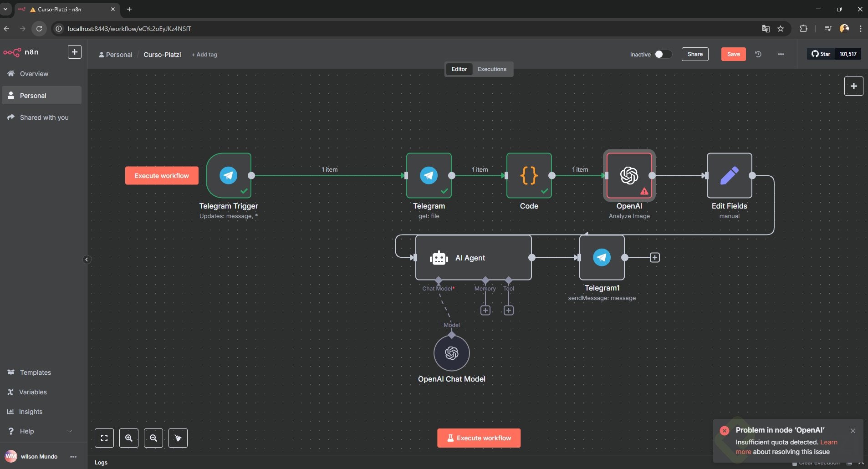Click the wilson Mundo user name

click(39, 457)
